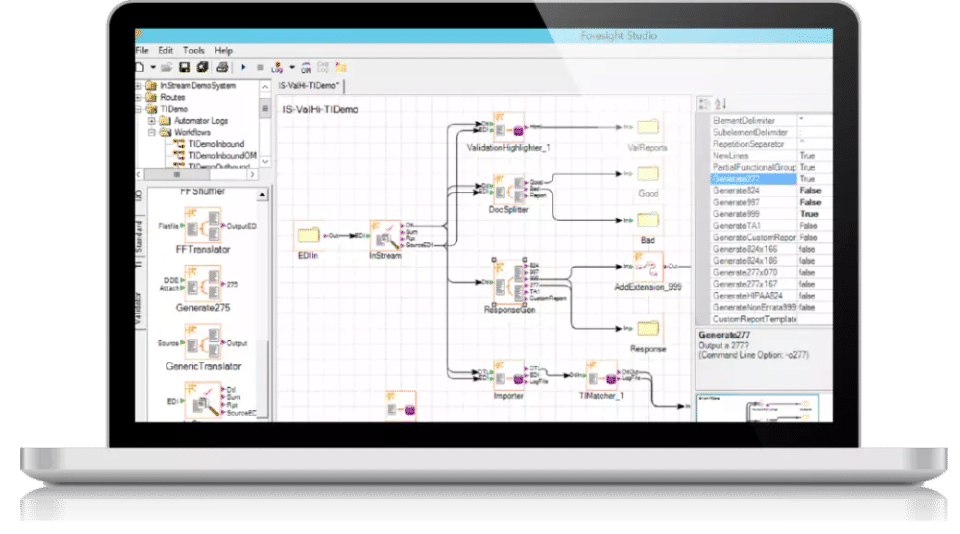Click the Alphabetical sort properties icon
Screen dimensions: 960x534
click(x=721, y=104)
